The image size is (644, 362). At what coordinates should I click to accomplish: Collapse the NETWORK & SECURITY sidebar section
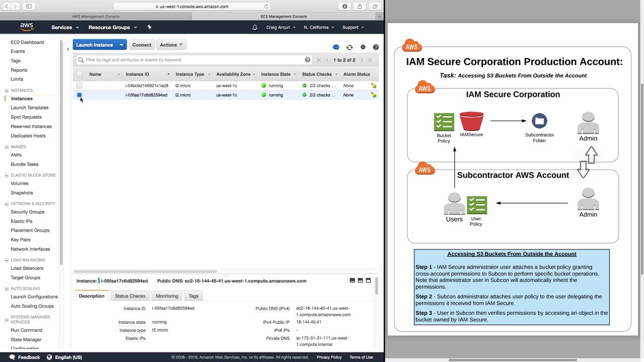click(x=7, y=204)
